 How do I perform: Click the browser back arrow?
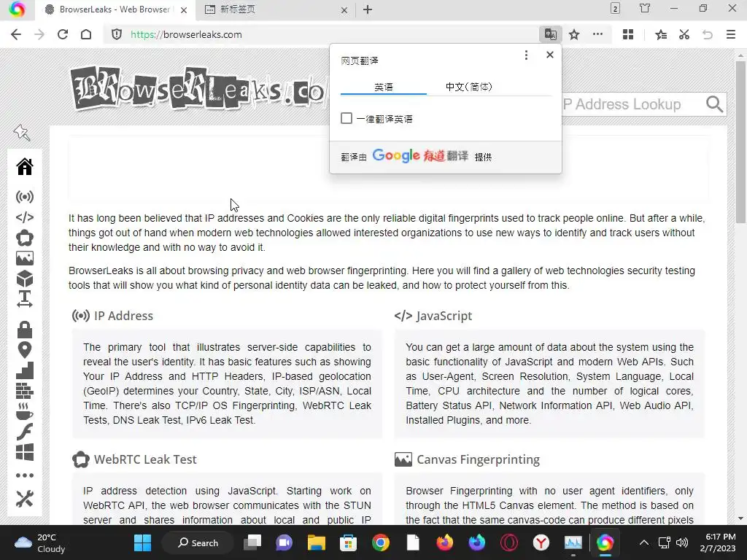pyautogui.click(x=16, y=34)
